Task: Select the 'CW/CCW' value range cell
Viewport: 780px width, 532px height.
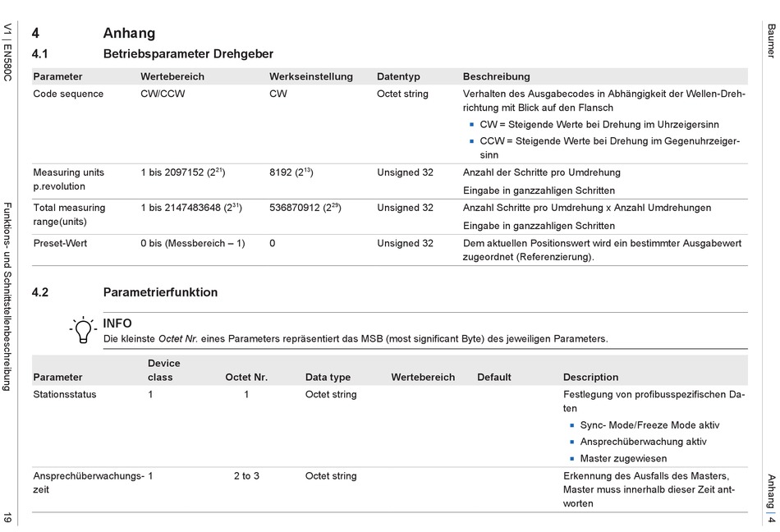Action: [163, 94]
